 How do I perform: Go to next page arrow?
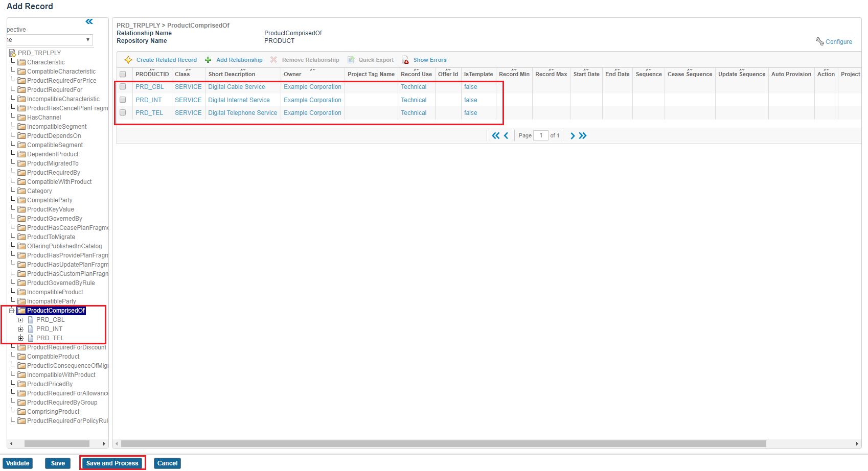573,135
